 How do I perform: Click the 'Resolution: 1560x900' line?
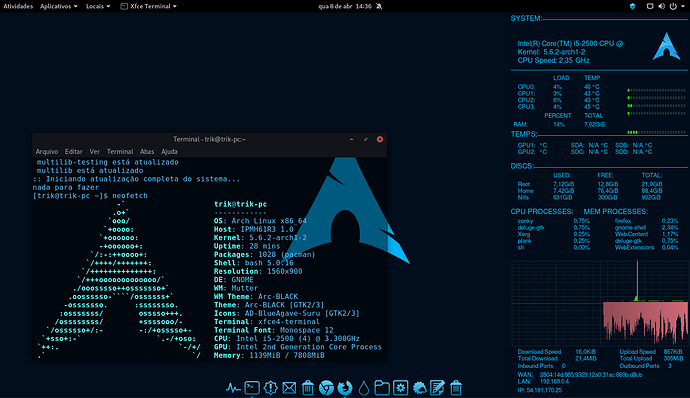point(258,271)
